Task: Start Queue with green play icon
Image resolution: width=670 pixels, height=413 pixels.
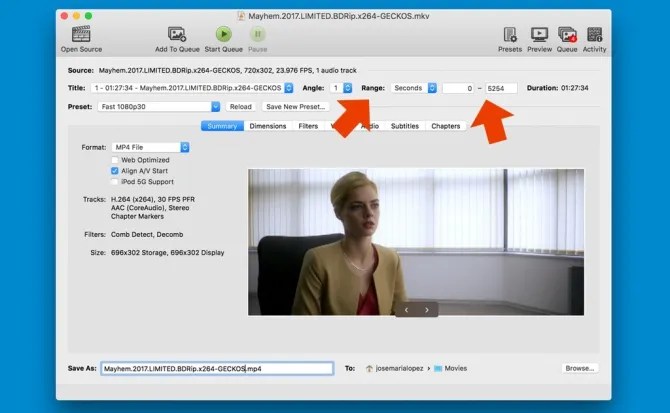Action: 223,34
